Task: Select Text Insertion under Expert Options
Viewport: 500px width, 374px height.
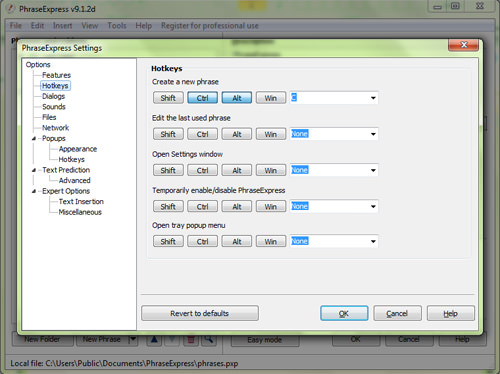Action: 81,202
